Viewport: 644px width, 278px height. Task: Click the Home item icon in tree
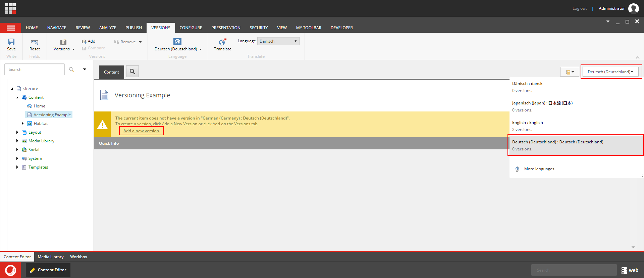pyautogui.click(x=30, y=106)
